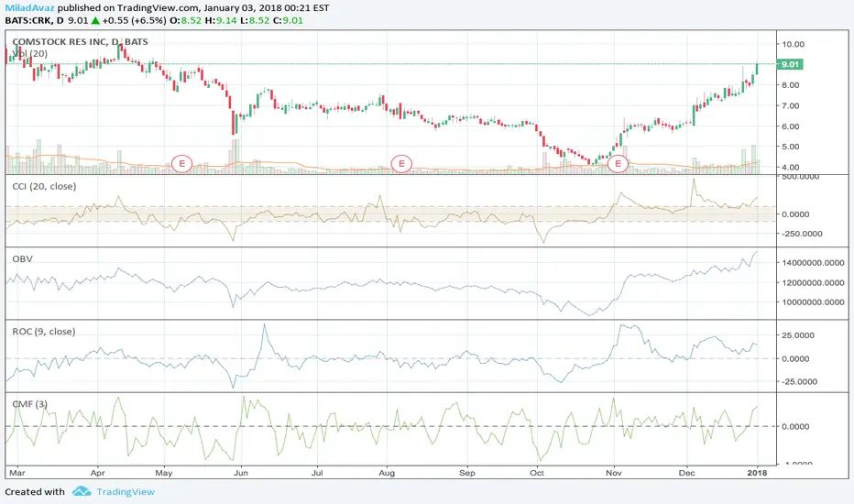Click the 7.00 price axis label
The width and height of the screenshot is (854, 504).
(x=790, y=105)
